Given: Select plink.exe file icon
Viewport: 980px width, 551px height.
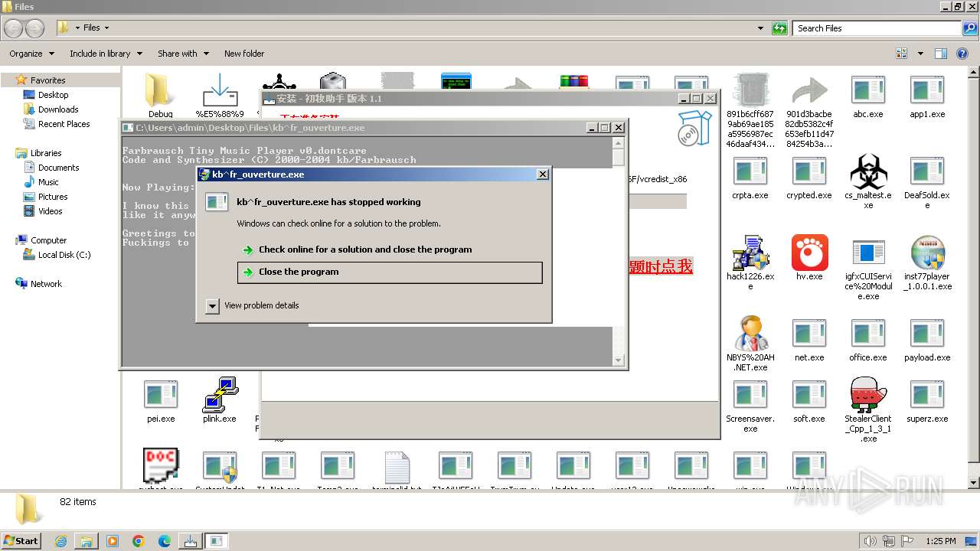Looking at the screenshot, I should coord(220,400).
